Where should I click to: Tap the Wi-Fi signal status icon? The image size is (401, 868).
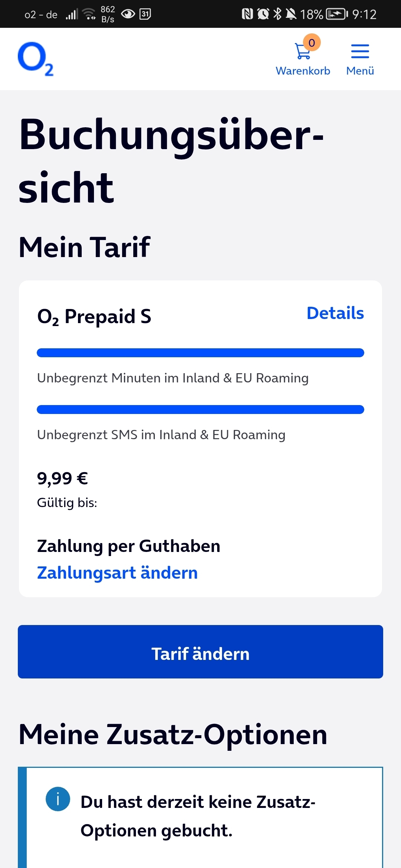[x=89, y=14]
